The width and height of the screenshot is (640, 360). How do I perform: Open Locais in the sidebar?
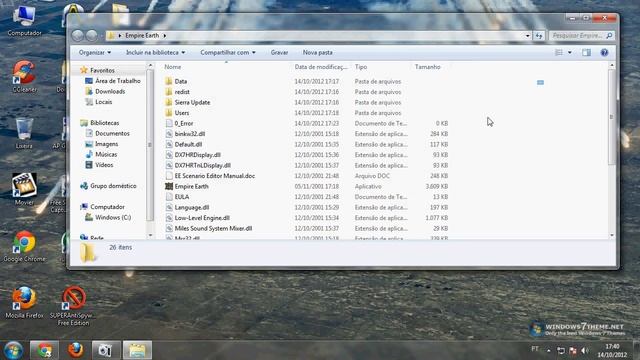click(x=103, y=102)
